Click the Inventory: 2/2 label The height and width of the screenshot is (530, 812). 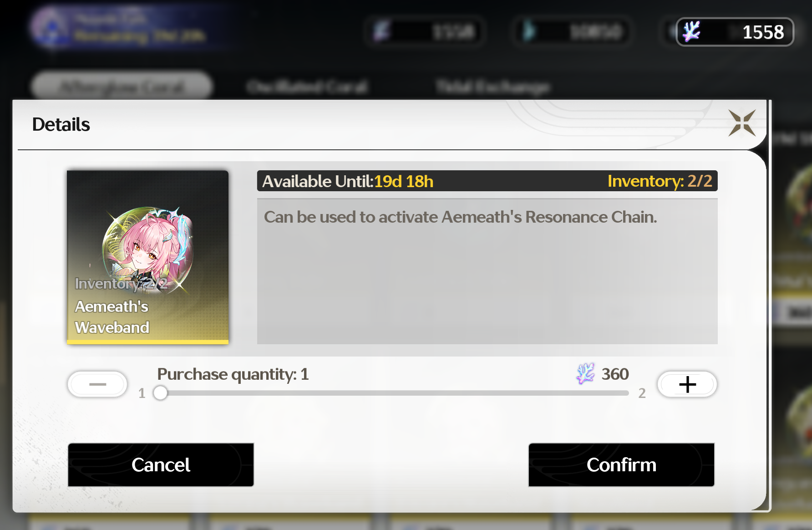point(660,181)
